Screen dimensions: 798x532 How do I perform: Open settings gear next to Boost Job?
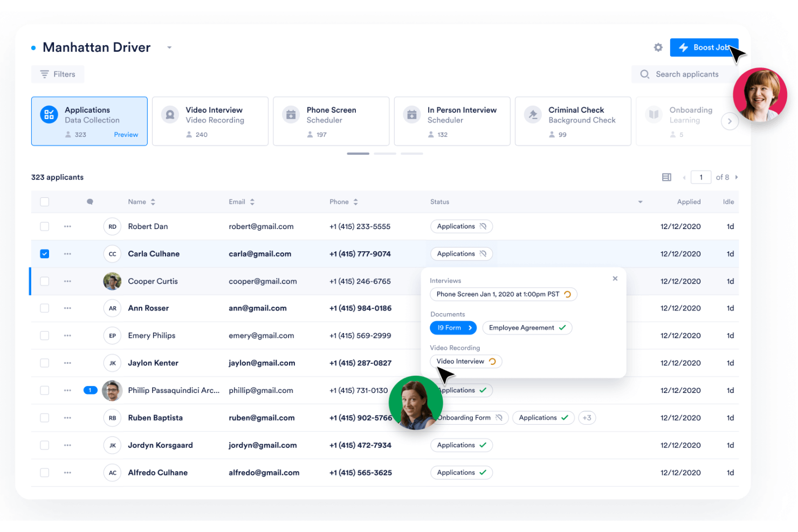point(658,47)
